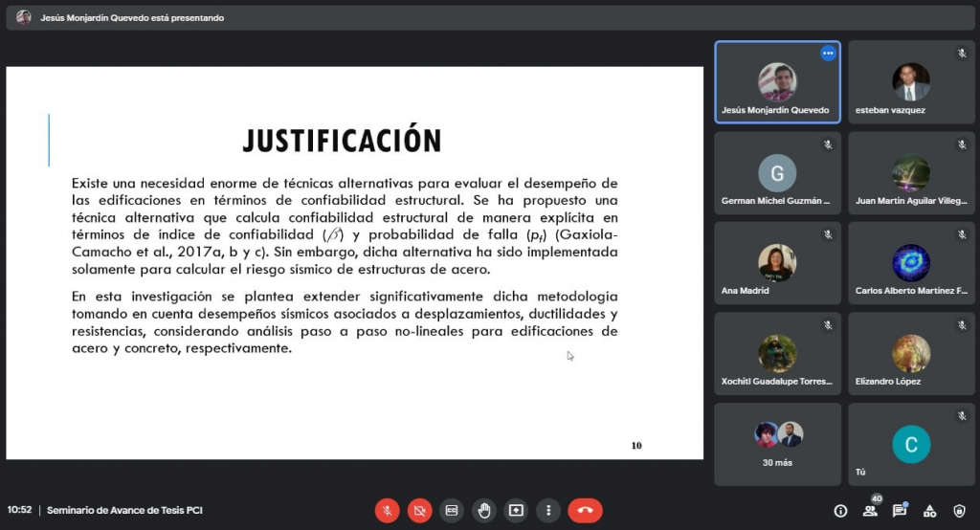
Task: Click the paragraph starting 'Existe una necesidad'
Action: coord(345,226)
